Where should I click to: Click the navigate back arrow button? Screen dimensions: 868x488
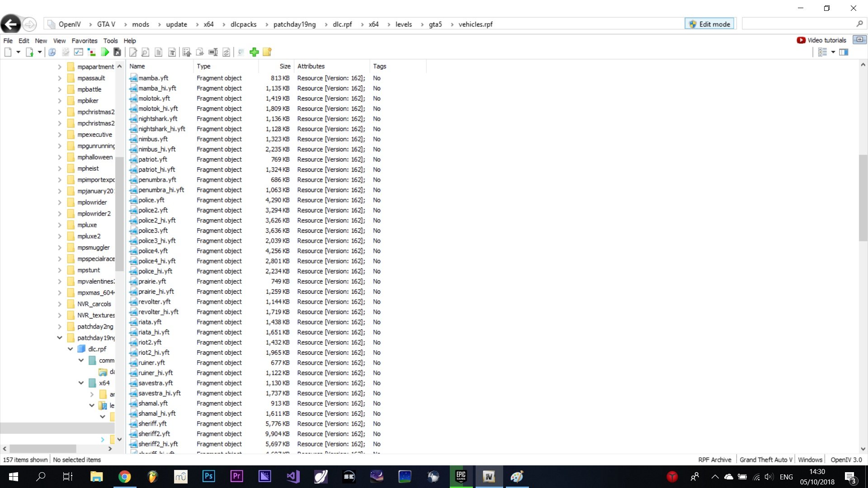pos(10,24)
